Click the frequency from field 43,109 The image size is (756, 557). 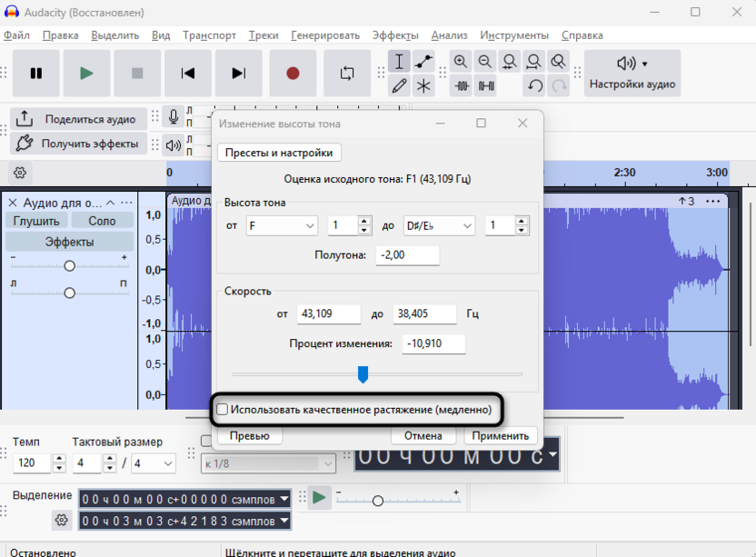[x=329, y=314]
